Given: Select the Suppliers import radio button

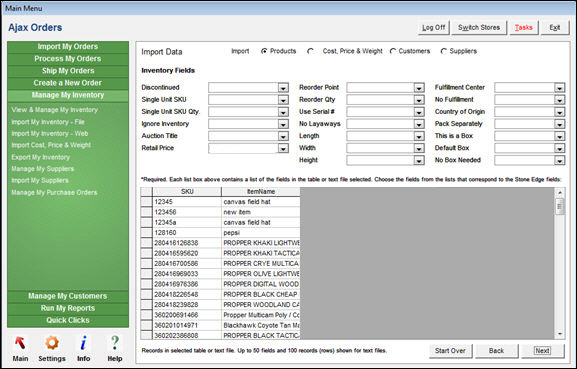Looking at the screenshot, I should click(443, 51).
